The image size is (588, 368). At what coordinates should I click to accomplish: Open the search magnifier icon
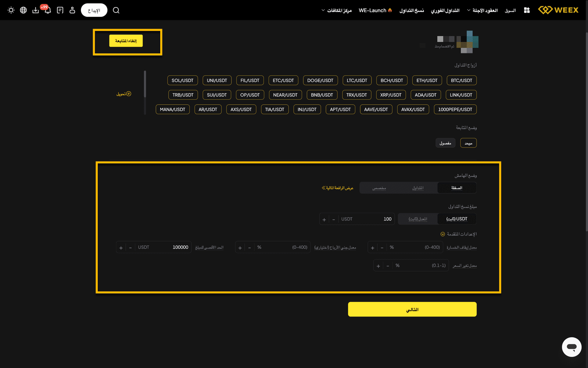(x=116, y=10)
